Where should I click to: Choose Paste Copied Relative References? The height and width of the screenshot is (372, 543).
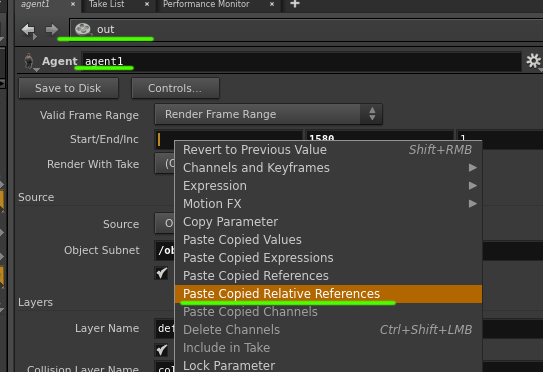tap(328, 294)
